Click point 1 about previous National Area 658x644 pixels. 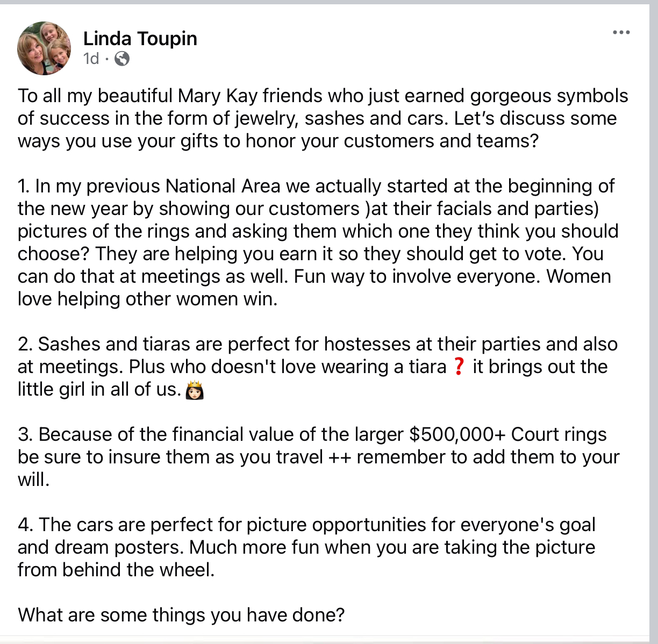coord(318,242)
